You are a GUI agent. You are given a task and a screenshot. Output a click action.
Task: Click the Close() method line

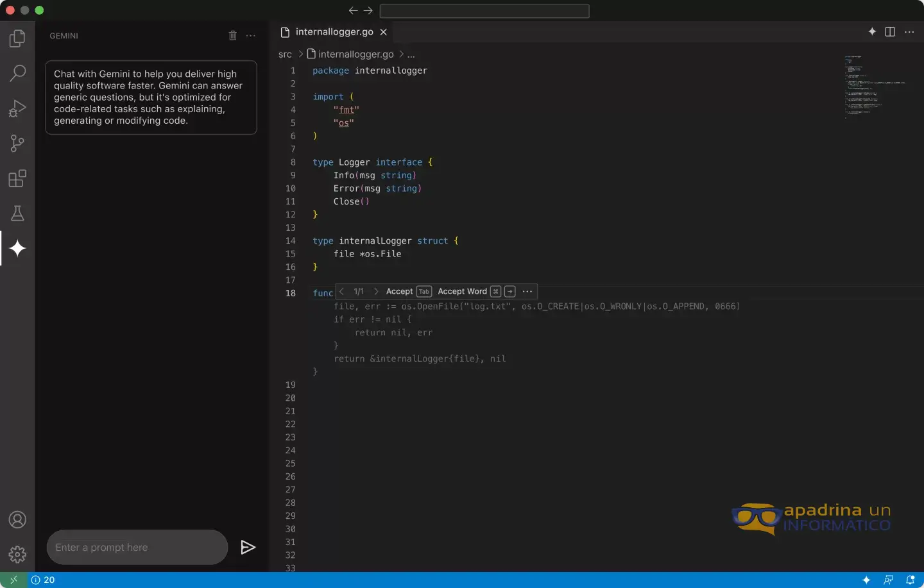(351, 201)
